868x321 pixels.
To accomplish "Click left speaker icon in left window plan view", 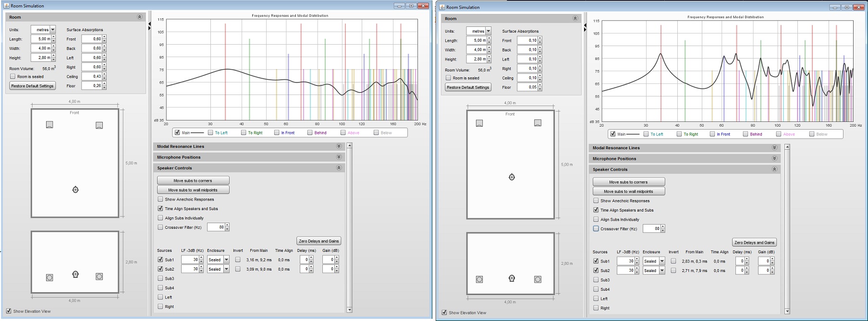I will pos(49,125).
